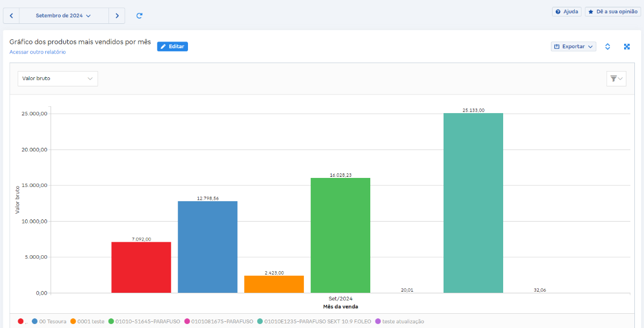Viewport: 644px width, 328px height.
Task: Open the funnel filter menu
Action: 616,78
